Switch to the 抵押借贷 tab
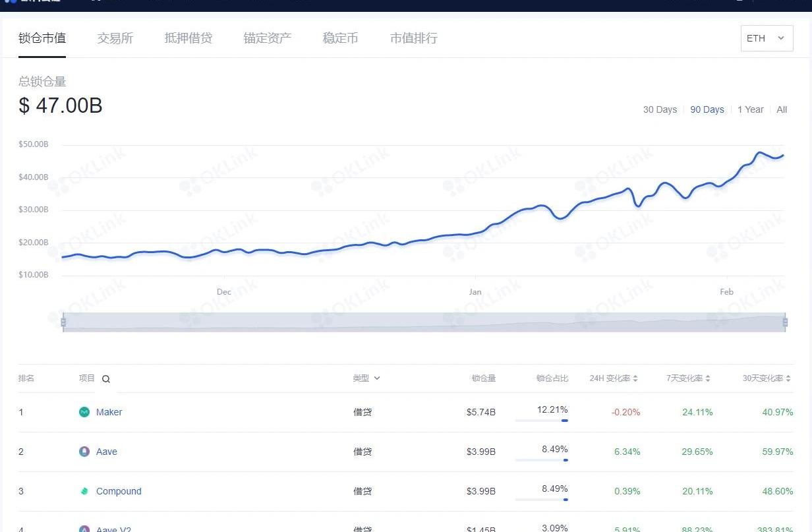The image size is (812, 532). [x=188, y=38]
